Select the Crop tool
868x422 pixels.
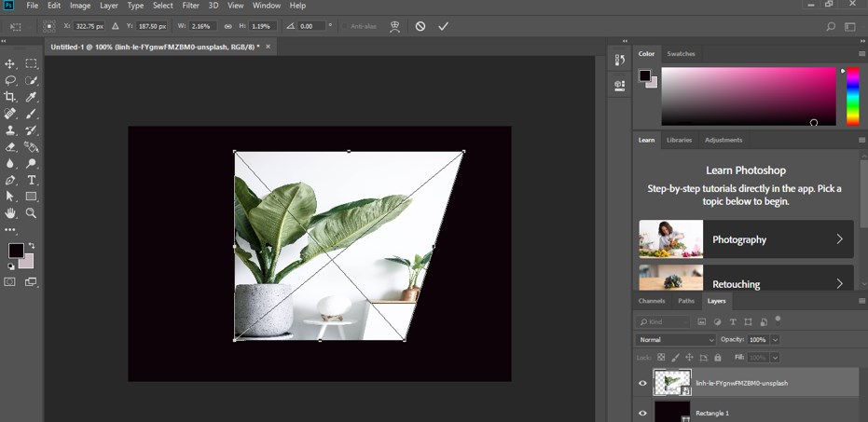coord(10,97)
